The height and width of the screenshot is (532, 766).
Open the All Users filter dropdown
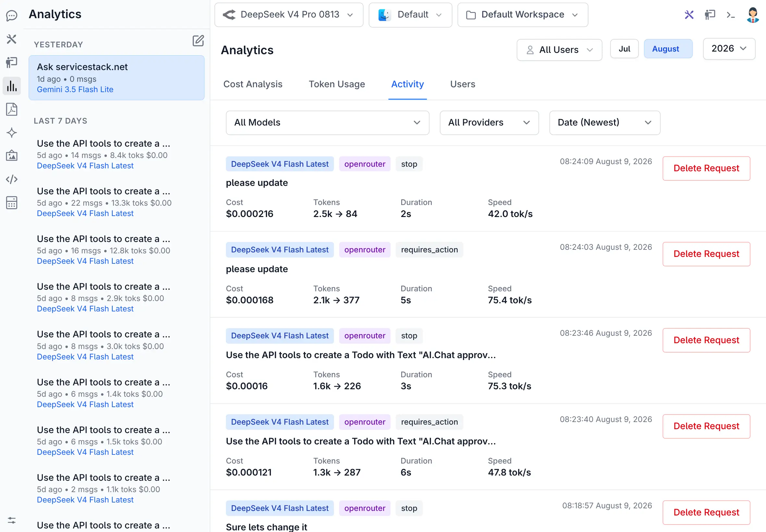pyautogui.click(x=559, y=50)
